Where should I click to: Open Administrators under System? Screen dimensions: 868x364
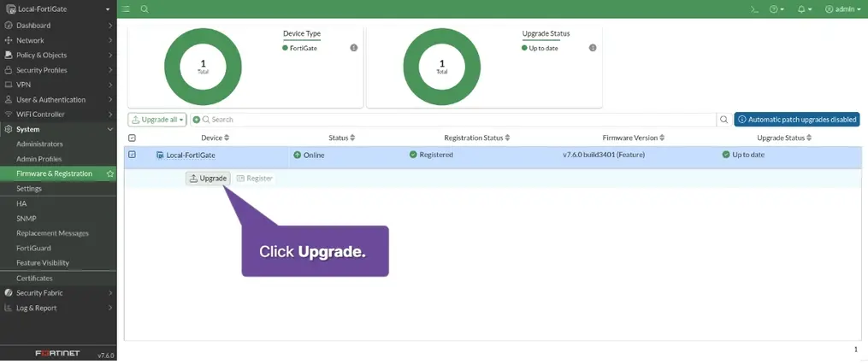tap(40, 144)
